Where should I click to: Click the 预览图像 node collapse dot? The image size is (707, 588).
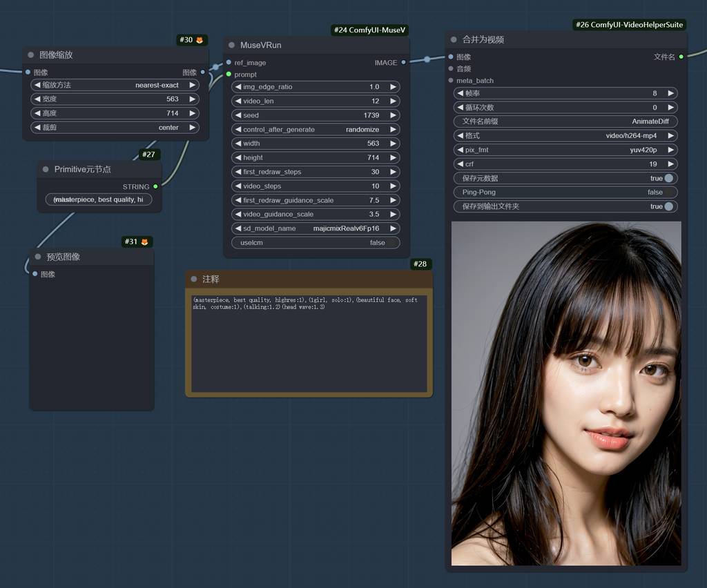pos(38,257)
